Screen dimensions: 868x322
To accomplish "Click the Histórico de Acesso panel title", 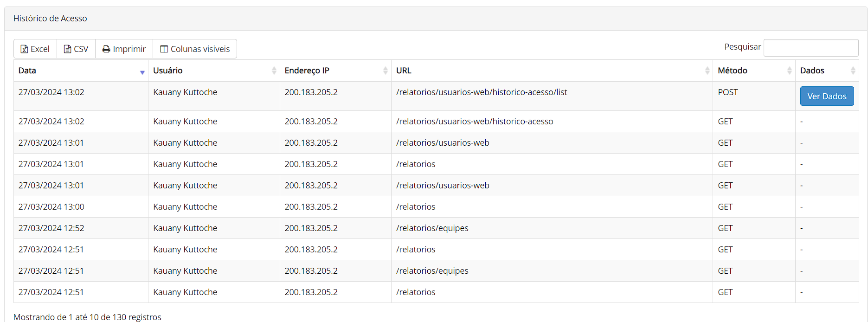I will 50,19.
